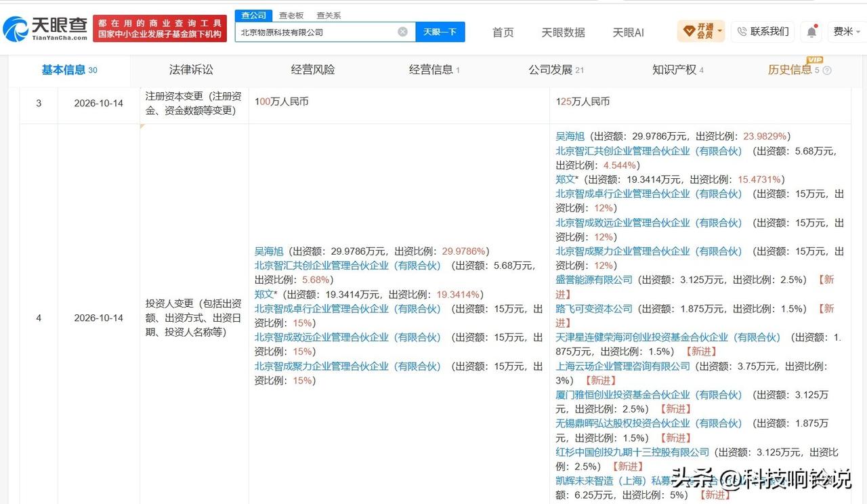Open 天眼AI in the top navigation

628,32
